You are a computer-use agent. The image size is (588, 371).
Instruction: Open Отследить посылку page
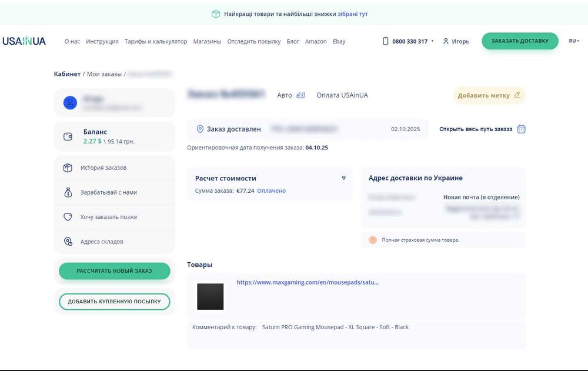coord(254,41)
